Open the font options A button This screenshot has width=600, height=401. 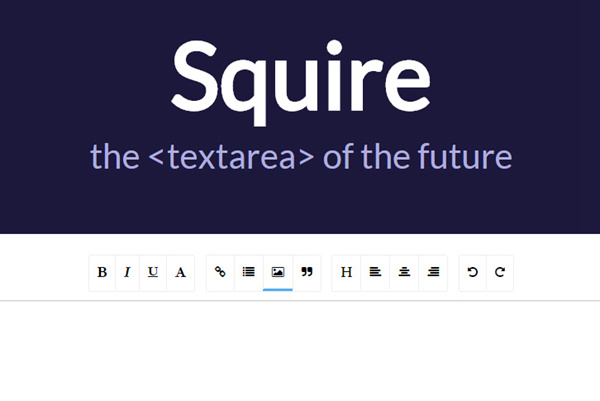[x=180, y=272]
